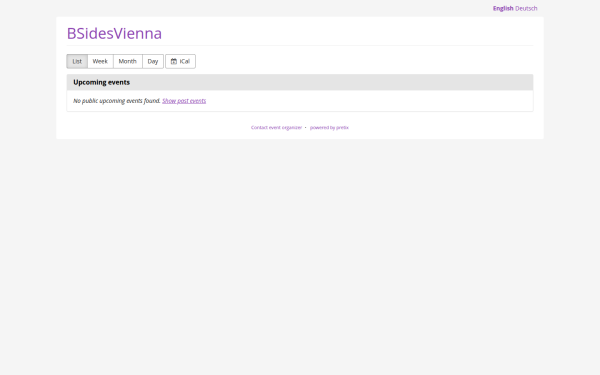Click the Show past events link
Screen dimensions: 600x375
pyautogui.click(x=184, y=101)
